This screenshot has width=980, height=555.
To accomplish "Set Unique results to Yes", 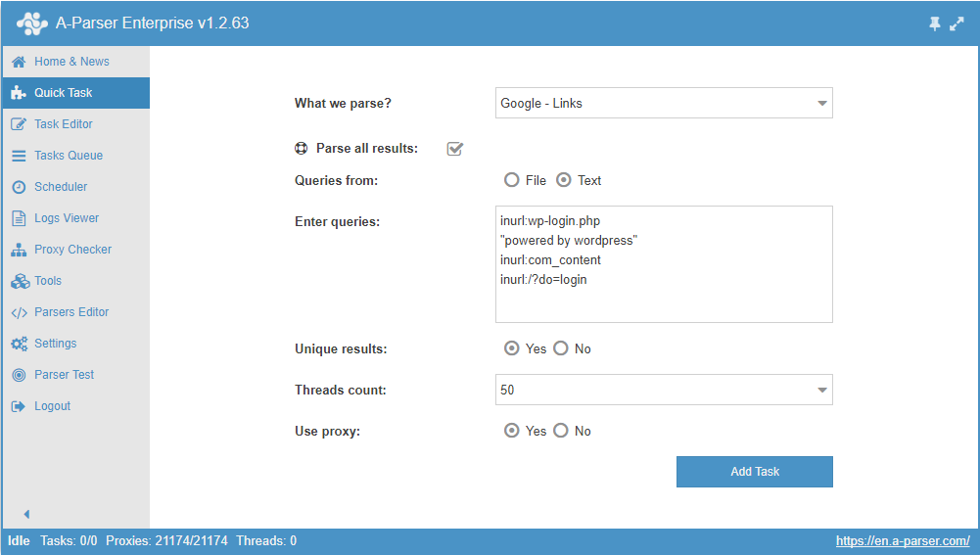I will click(x=511, y=348).
